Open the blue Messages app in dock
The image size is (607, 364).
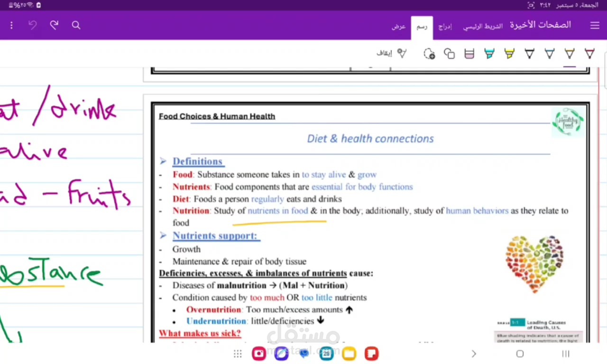[304, 354]
